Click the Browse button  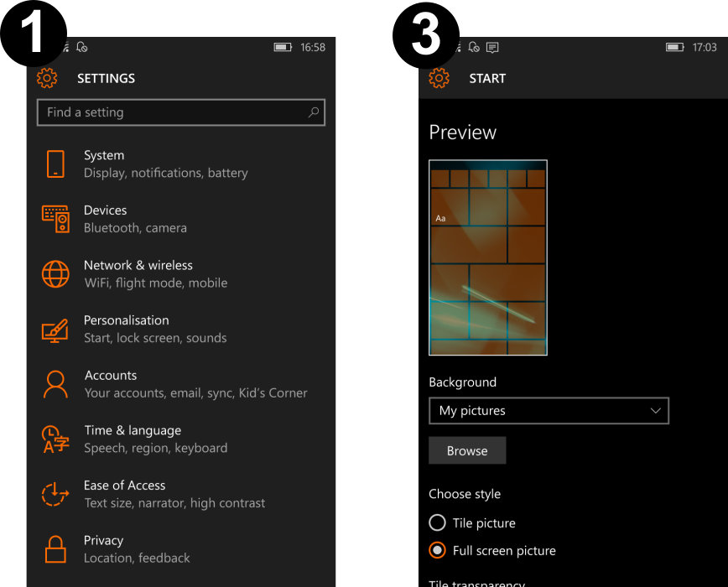(467, 450)
